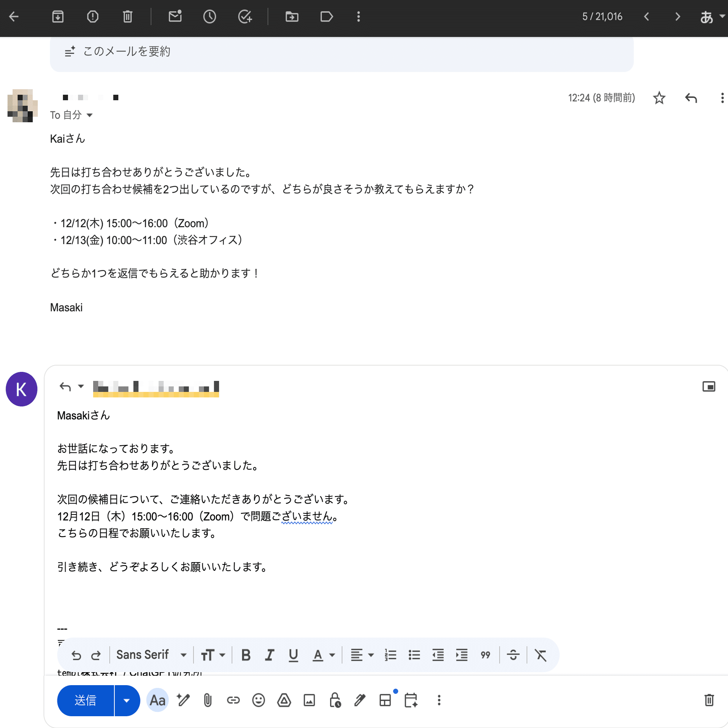Toggle underline formatting

(293, 654)
